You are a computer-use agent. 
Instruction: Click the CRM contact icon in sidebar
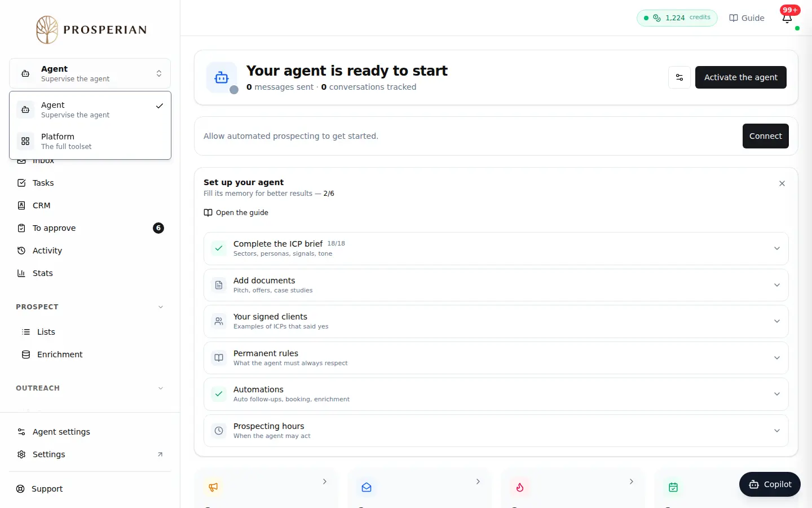[21, 205]
